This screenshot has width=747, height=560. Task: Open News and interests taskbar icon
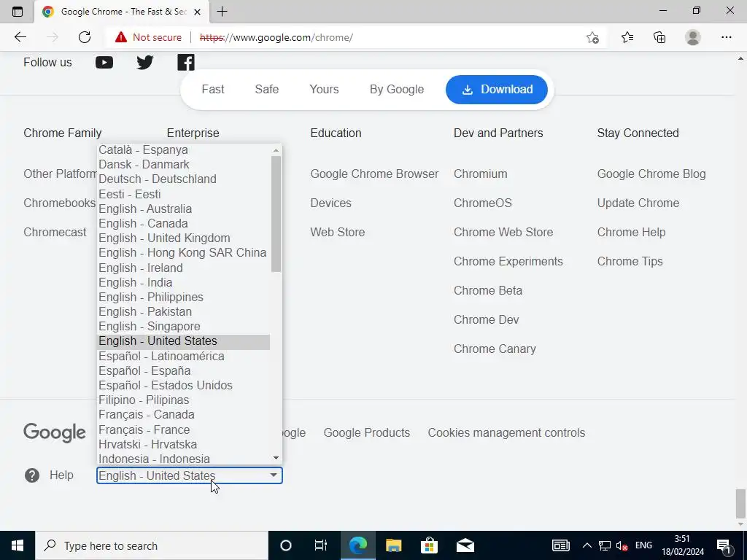click(x=561, y=545)
